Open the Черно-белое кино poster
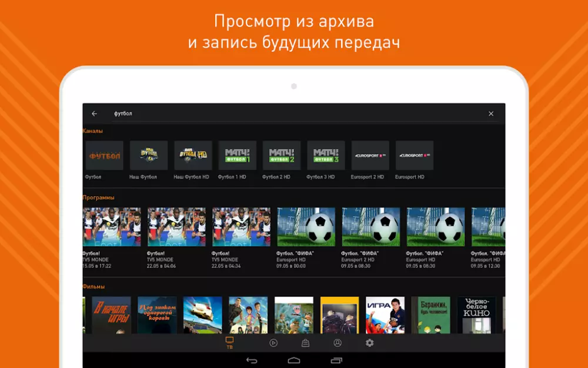Viewport: 588px width, 368px height. pos(477,315)
